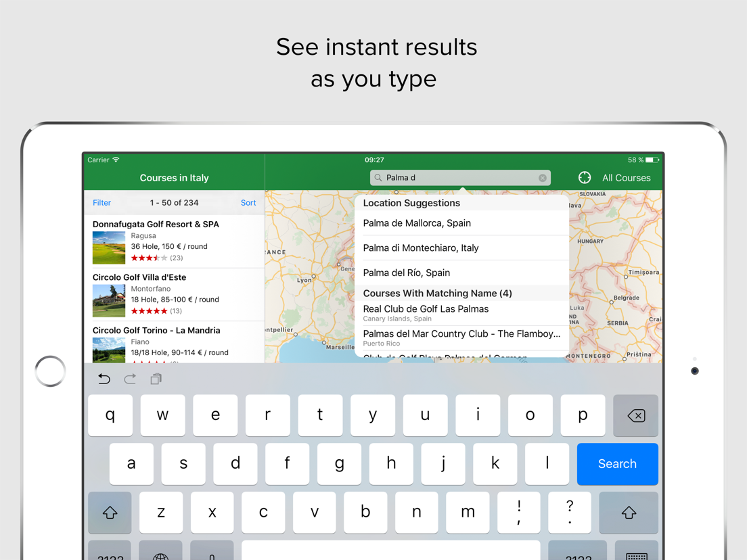Open the Circolo Golf Villa d'Este thumbnail
This screenshot has width=747, height=560.
point(109,301)
